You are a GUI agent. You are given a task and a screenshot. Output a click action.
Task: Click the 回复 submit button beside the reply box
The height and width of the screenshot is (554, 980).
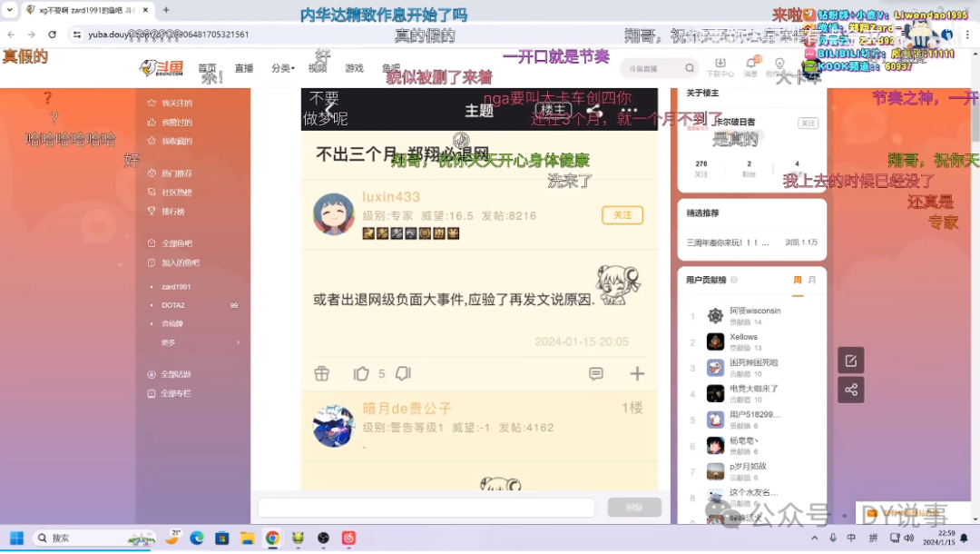(634, 507)
